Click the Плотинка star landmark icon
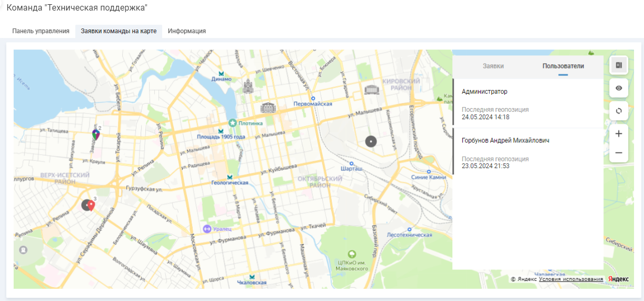Screen dimensions: 644x301 pyautogui.click(x=232, y=123)
